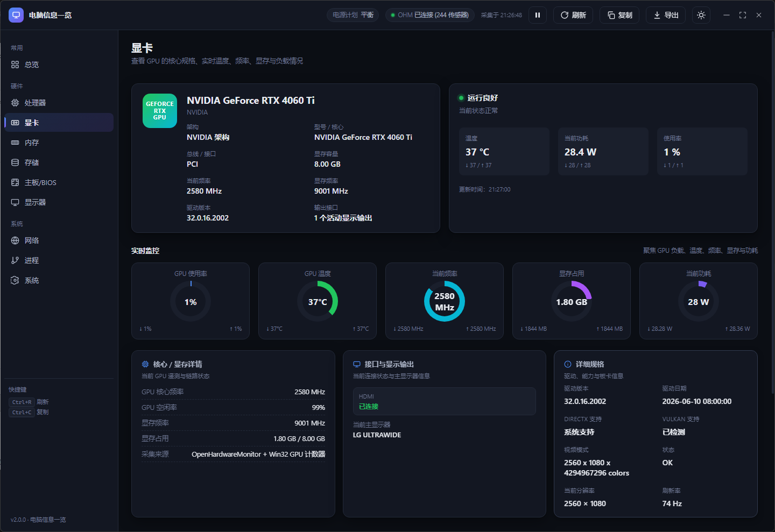Click the VULKAN 支持 value 已检测

click(x=674, y=432)
